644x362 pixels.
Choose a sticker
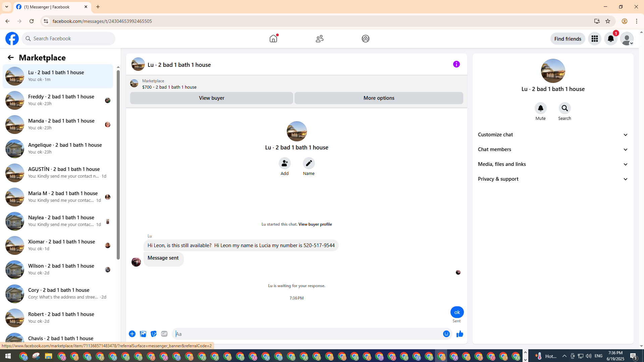click(154, 334)
